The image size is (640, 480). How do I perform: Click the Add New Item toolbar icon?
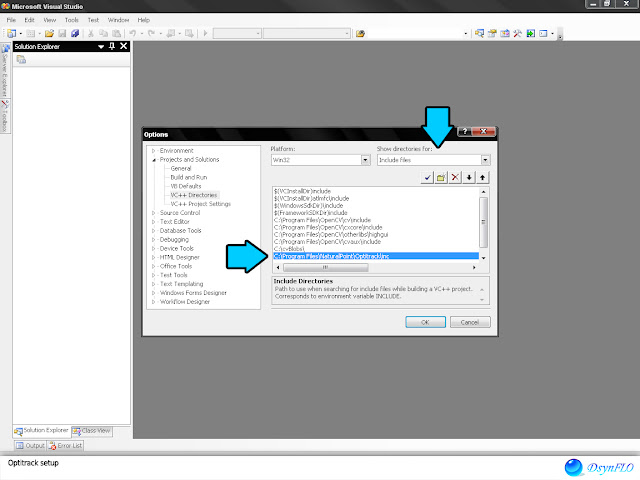(x=31, y=33)
